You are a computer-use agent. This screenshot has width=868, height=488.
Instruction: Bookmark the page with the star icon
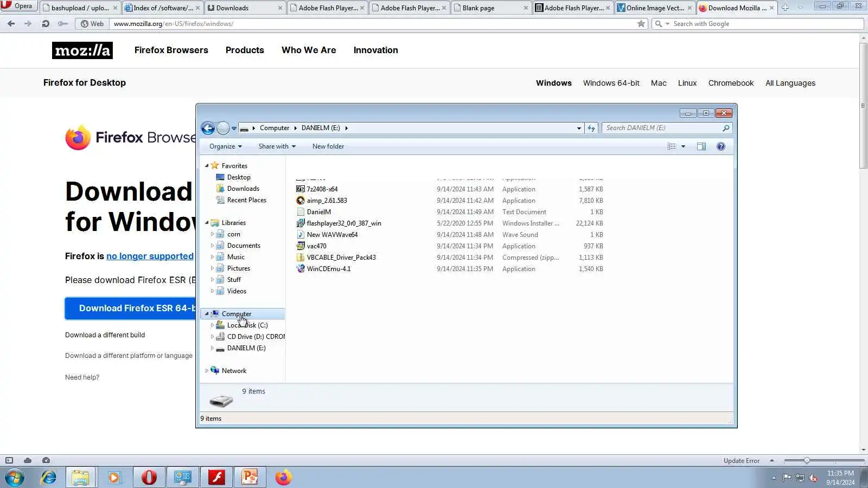click(641, 24)
